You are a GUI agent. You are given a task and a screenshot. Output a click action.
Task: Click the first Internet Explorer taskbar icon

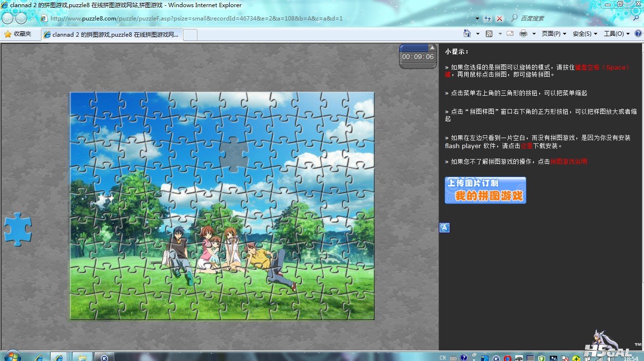click(40, 357)
